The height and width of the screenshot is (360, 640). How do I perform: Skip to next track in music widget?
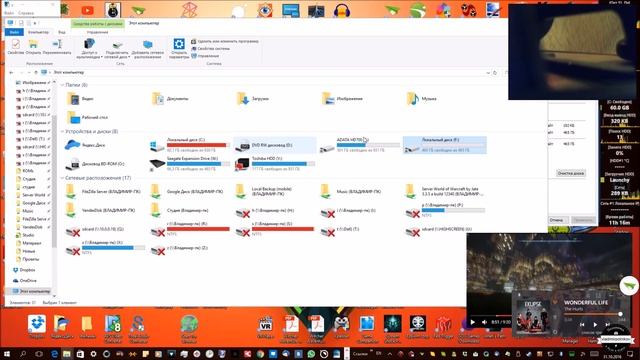point(608,324)
